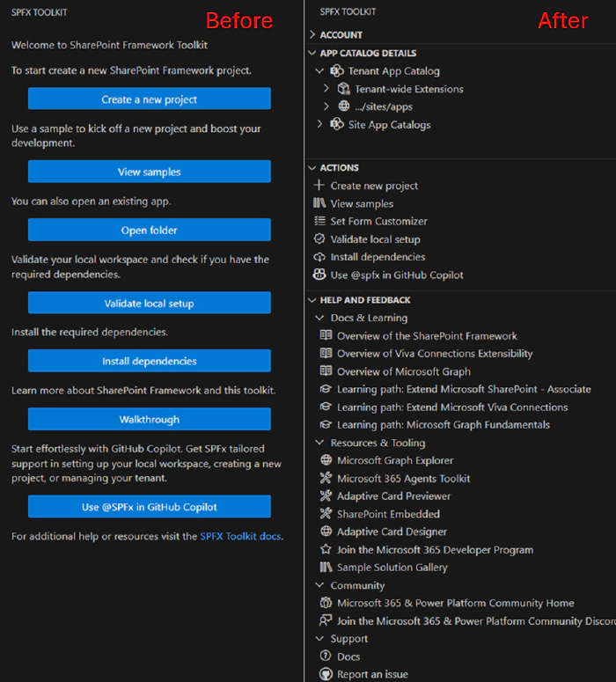Expand the Account section
This screenshot has height=682, width=616.
313,35
